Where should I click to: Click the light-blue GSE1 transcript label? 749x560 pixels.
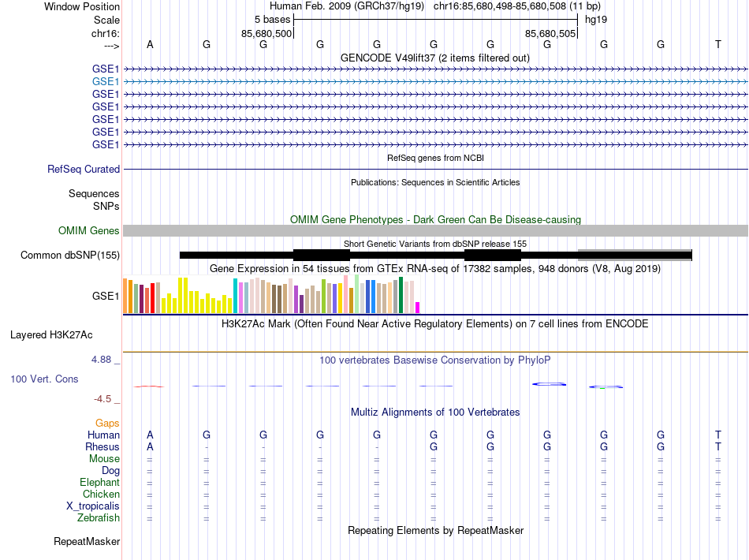point(106,82)
